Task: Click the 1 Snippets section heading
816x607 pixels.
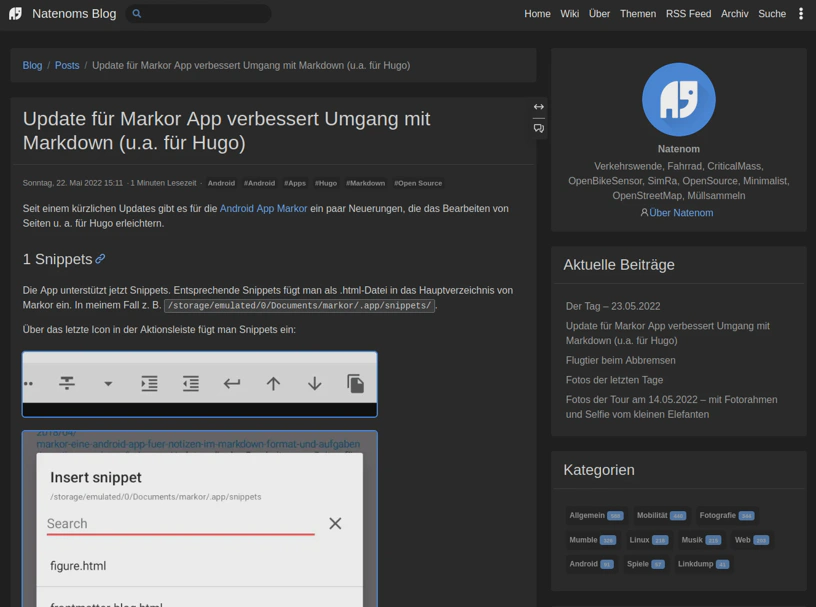Action: 57,259
